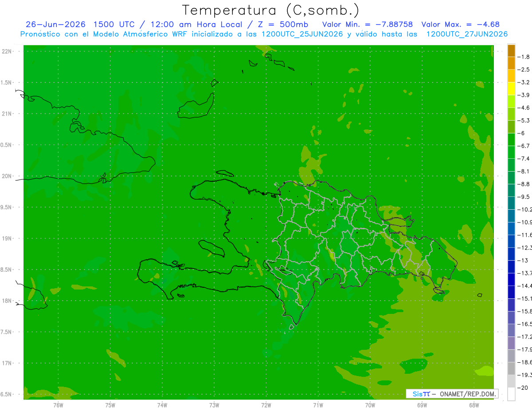Viewport: 532px width, 411px height.
Task: Click the '73W' longitude label
Action: (x=214, y=405)
